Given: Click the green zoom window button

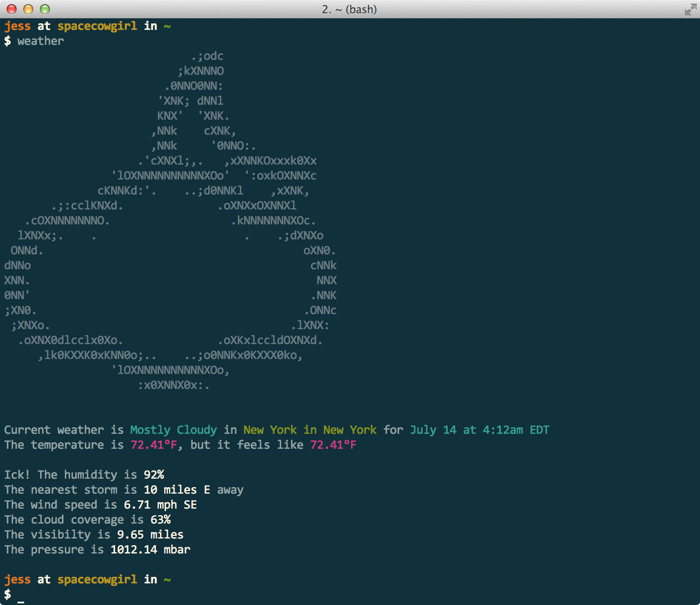Looking at the screenshot, I should point(45,9).
